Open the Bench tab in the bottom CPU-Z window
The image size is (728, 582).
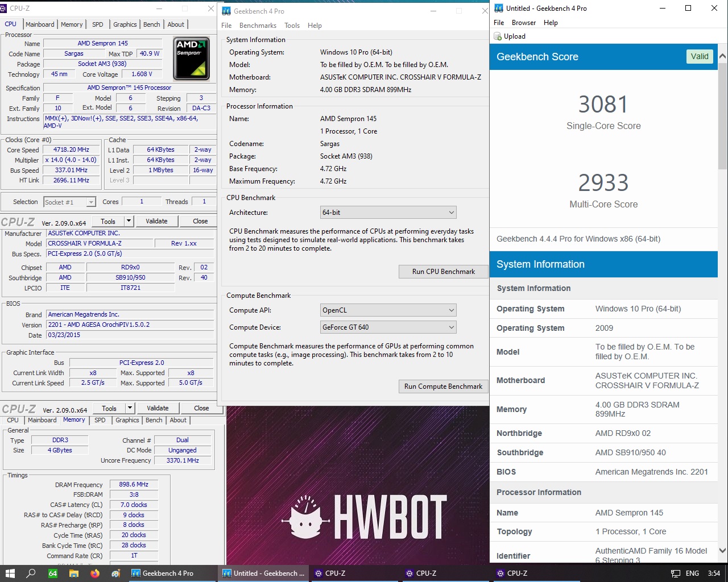coord(154,420)
